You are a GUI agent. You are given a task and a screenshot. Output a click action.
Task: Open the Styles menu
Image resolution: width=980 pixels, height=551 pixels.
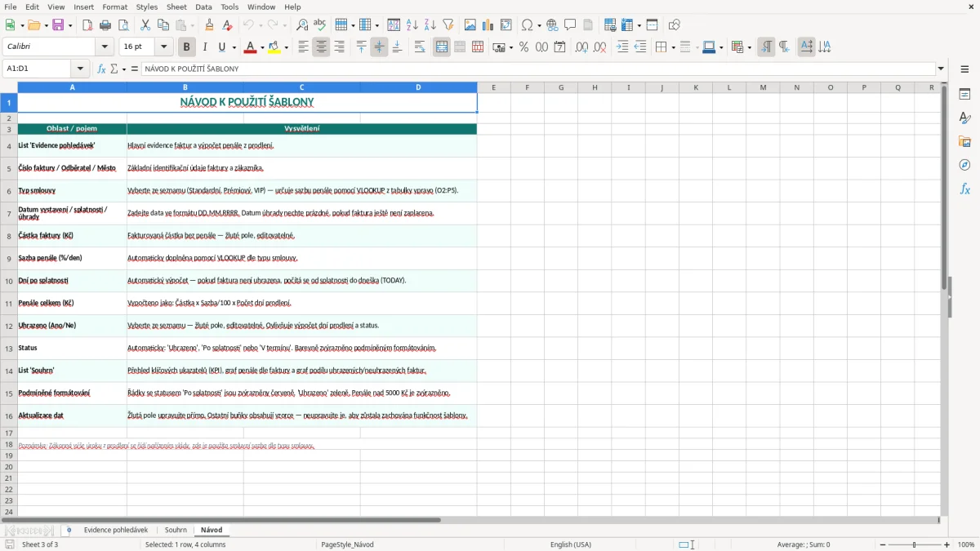coord(147,7)
